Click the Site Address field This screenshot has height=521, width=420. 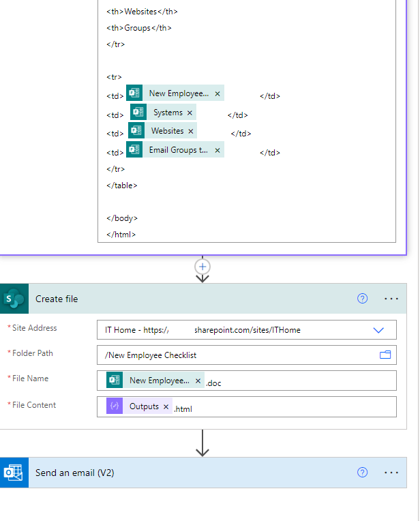pos(247,329)
